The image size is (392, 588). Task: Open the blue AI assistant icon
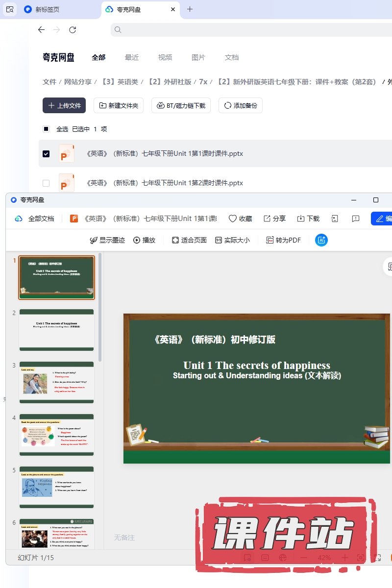(321, 240)
